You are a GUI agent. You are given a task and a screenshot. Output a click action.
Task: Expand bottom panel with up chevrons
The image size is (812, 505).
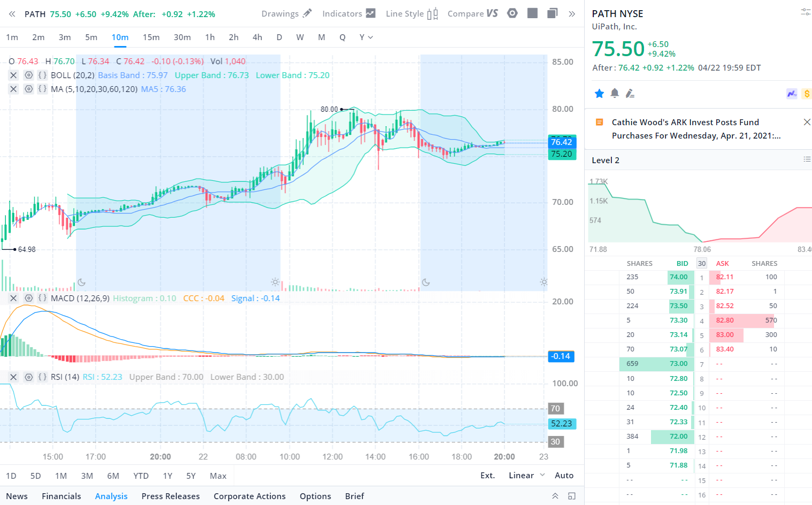pyautogui.click(x=555, y=496)
